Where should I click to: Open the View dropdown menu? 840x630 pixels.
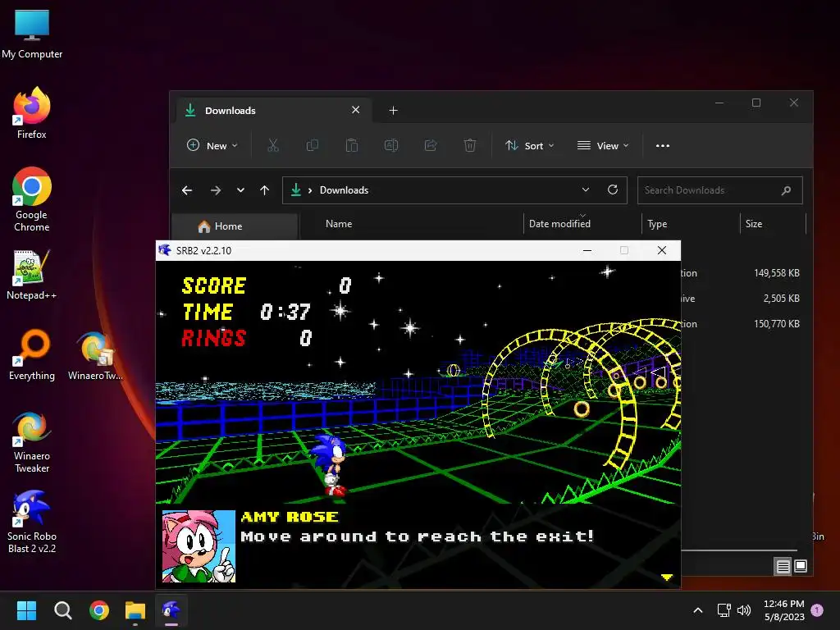click(x=603, y=146)
